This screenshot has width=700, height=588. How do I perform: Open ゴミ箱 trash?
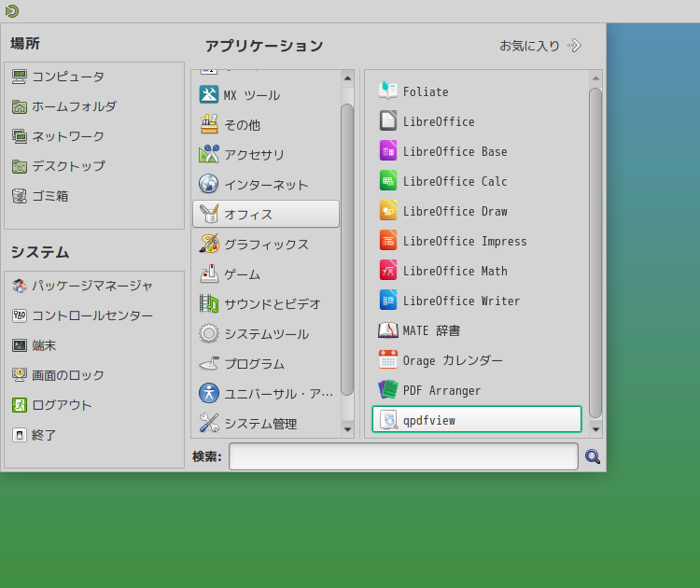[x=40, y=196]
